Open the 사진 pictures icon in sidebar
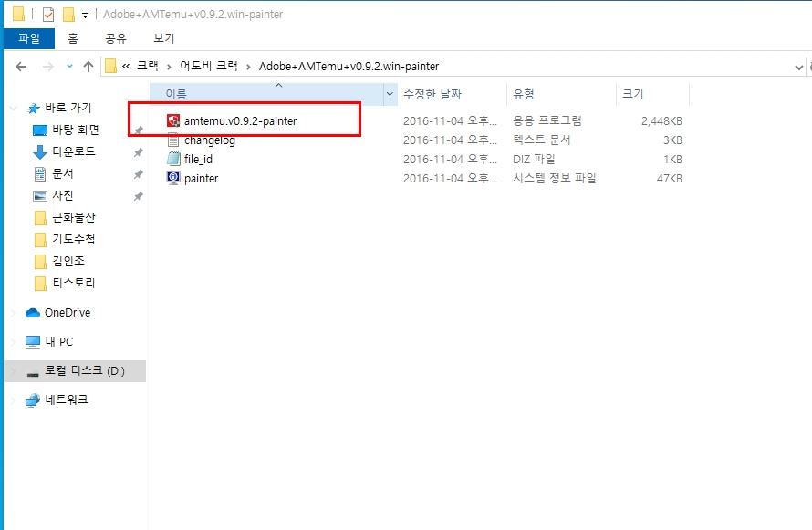 coord(40,195)
